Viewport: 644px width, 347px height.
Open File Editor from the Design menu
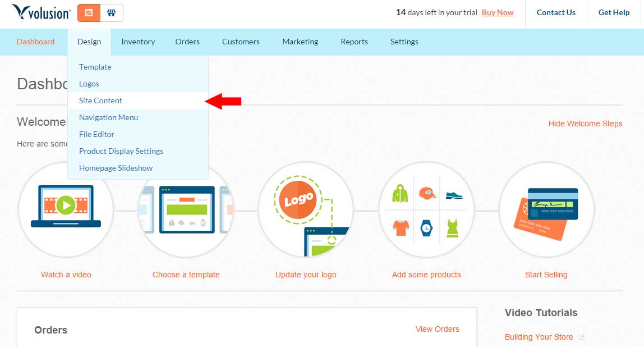138,134
